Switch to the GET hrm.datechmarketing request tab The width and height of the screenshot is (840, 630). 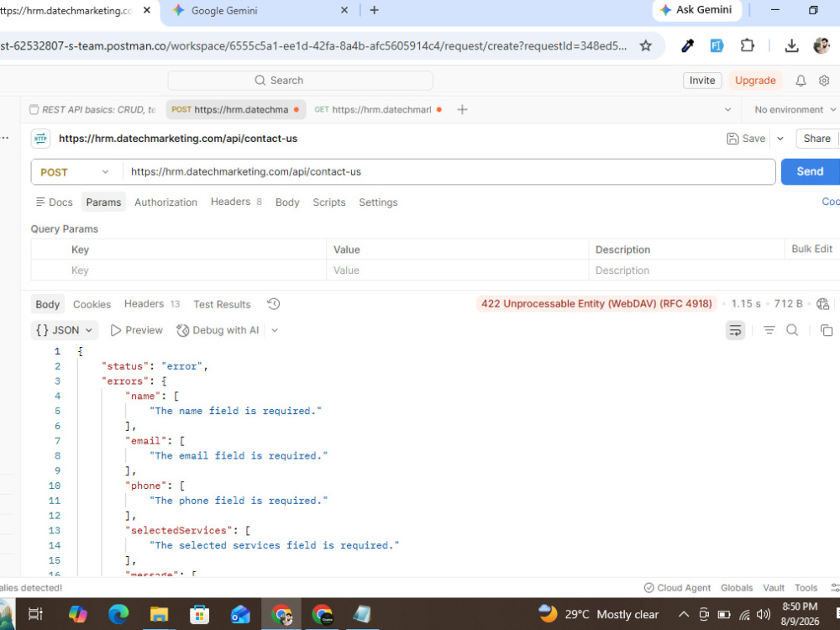[378, 110]
